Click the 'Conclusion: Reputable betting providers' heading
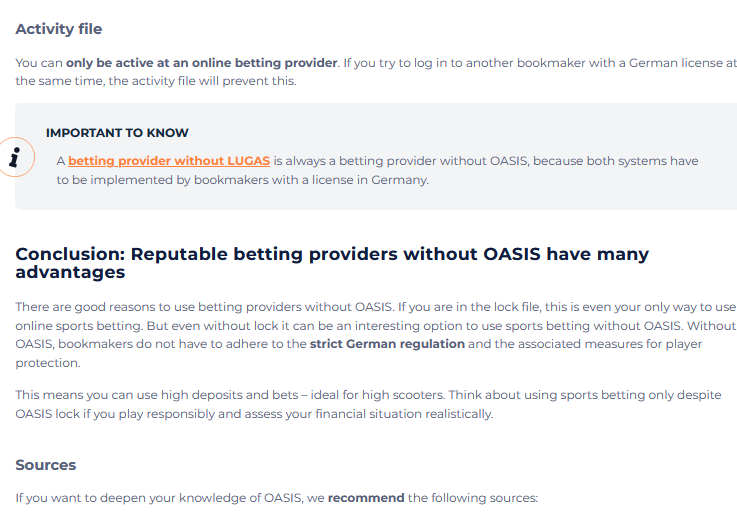Image resolution: width=737 pixels, height=517 pixels. (x=332, y=263)
